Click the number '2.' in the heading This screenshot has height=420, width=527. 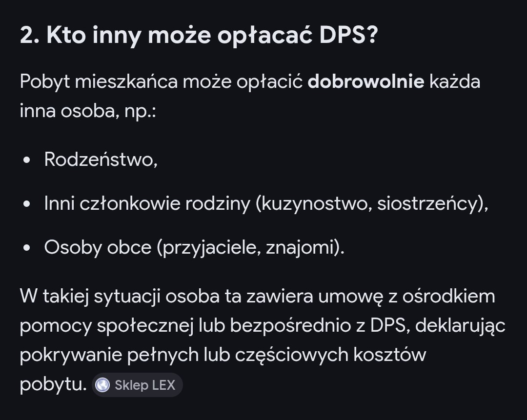[x=30, y=35]
